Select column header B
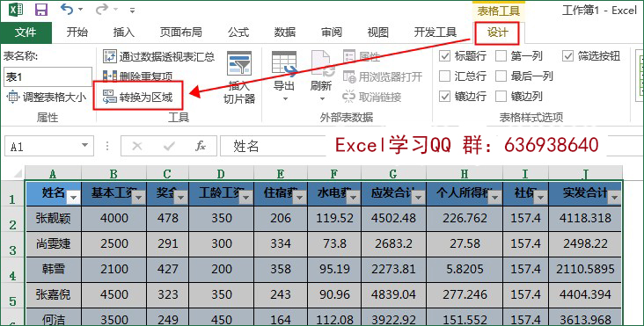This screenshot has height=326, width=644. (x=113, y=173)
